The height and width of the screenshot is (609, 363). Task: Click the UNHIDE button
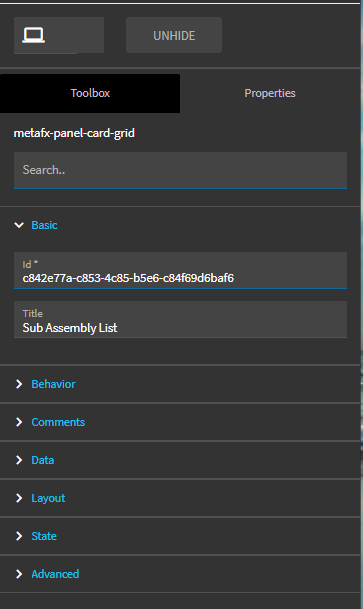point(174,35)
